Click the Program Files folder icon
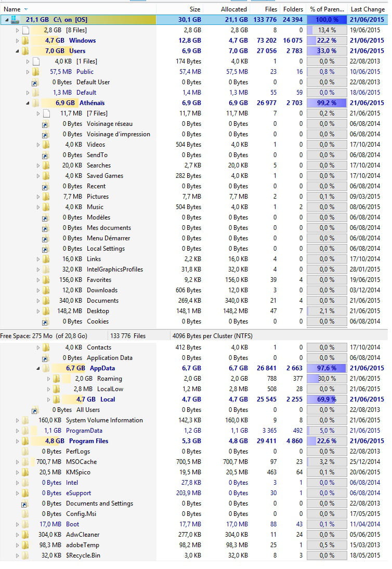Viewport: 392px width, 569px height. 25,441
